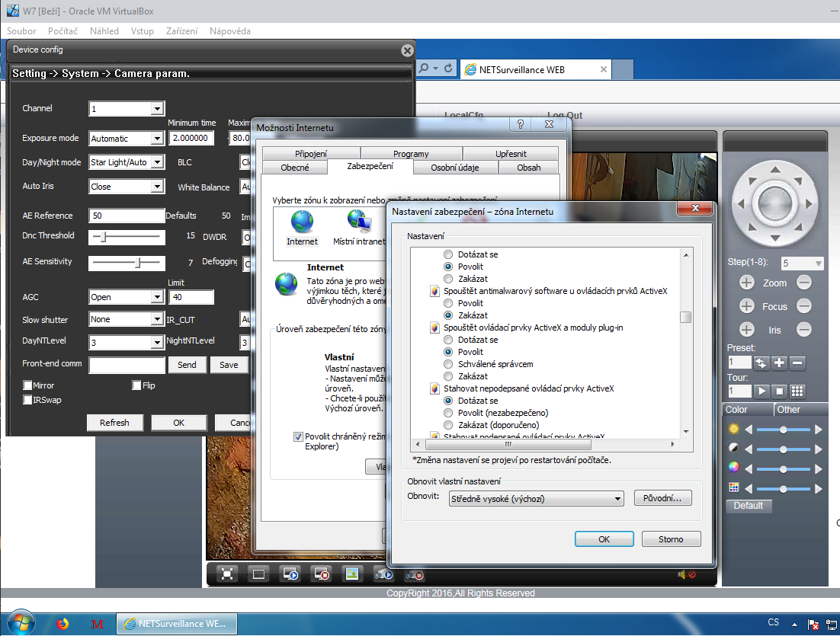Click the Send button
This screenshot has width=840, height=636.
pyautogui.click(x=187, y=365)
